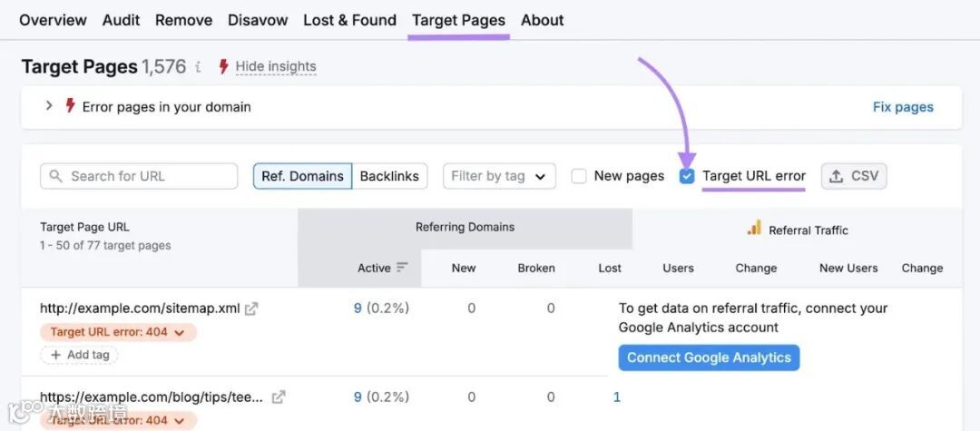980x431 pixels.
Task: Enable the New pages checkbox
Action: point(579,176)
